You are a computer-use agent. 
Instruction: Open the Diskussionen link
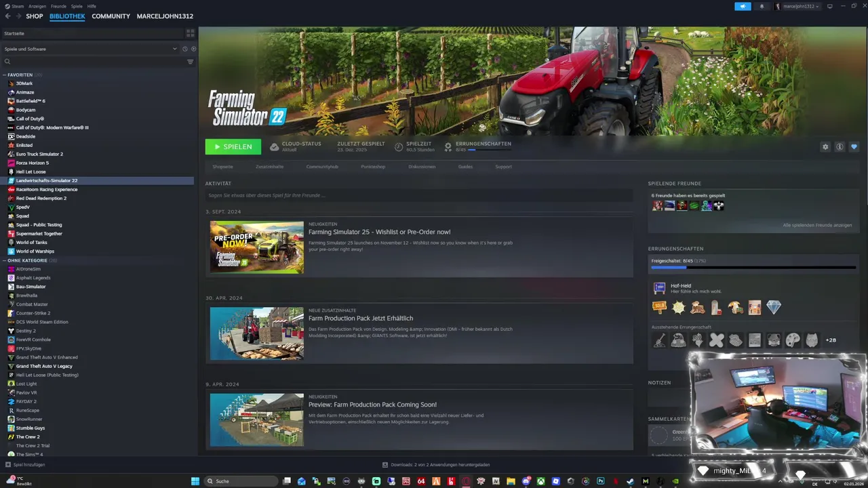(422, 167)
